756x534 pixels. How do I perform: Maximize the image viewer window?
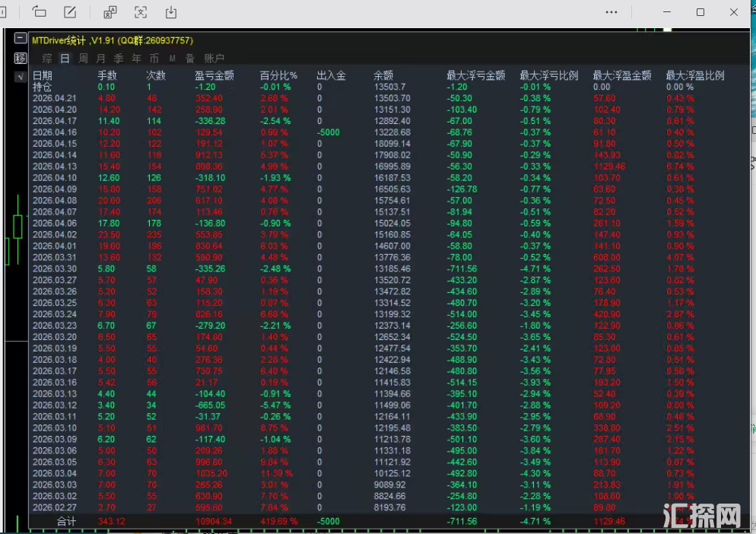click(700, 12)
